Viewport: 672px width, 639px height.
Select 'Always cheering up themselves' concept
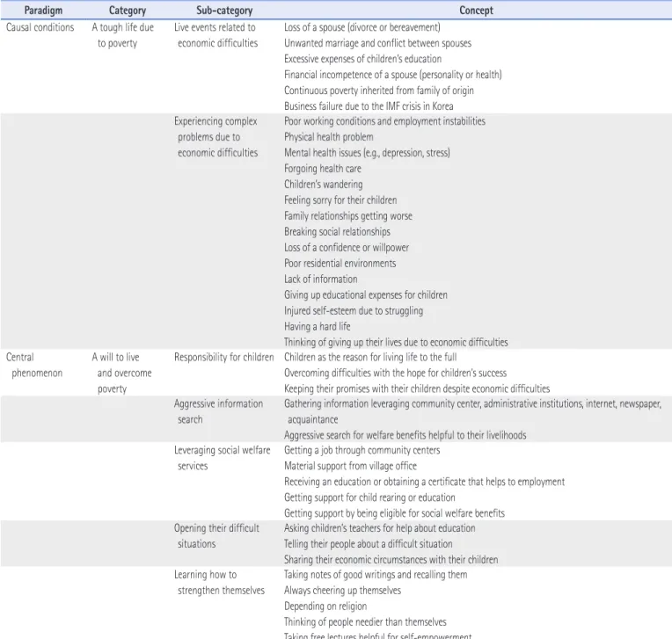342,591
